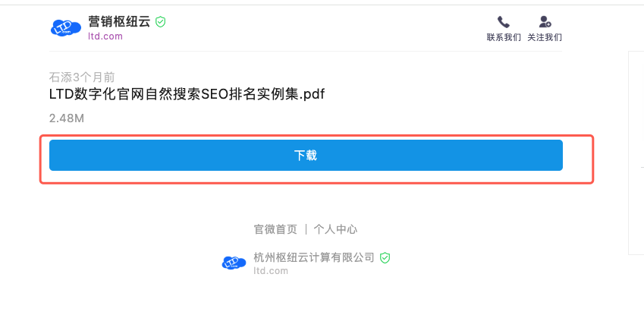Open the 营销枢纽云 account title
The width and height of the screenshot is (644, 334).
(120, 22)
